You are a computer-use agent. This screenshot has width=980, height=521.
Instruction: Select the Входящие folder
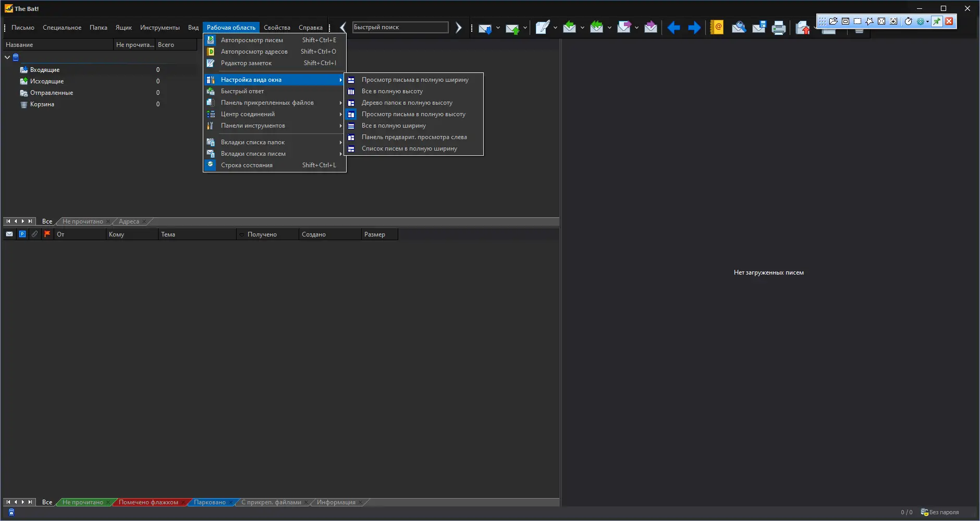tap(45, 70)
